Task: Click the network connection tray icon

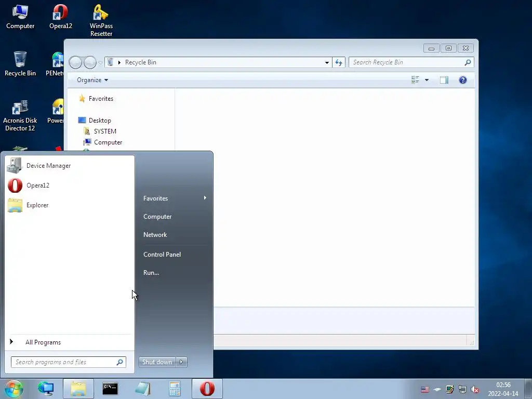Action: [x=462, y=390]
